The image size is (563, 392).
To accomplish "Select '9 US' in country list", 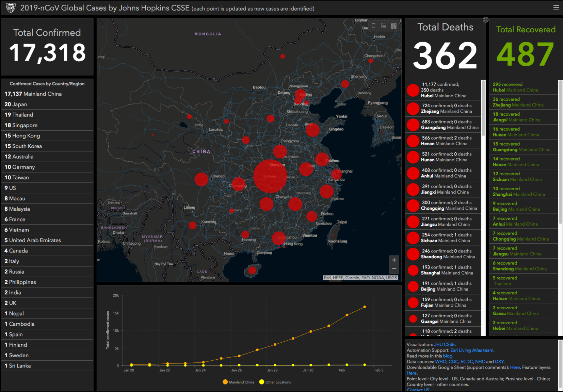I will [47, 188].
